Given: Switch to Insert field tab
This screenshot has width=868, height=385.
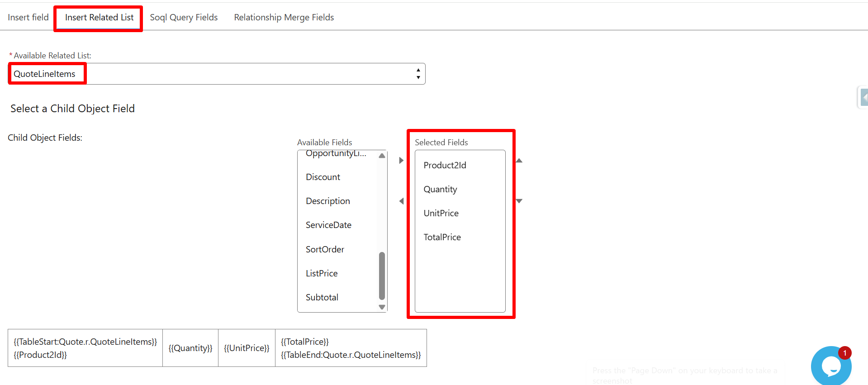Looking at the screenshot, I should coord(28,17).
